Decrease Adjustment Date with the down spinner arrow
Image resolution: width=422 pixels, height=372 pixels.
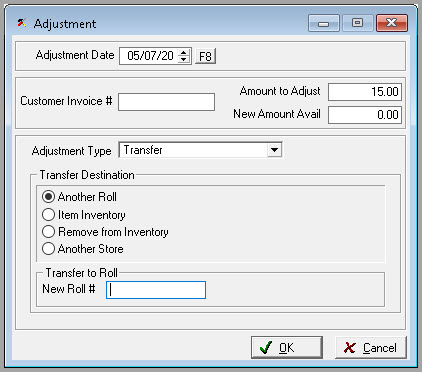click(183, 59)
